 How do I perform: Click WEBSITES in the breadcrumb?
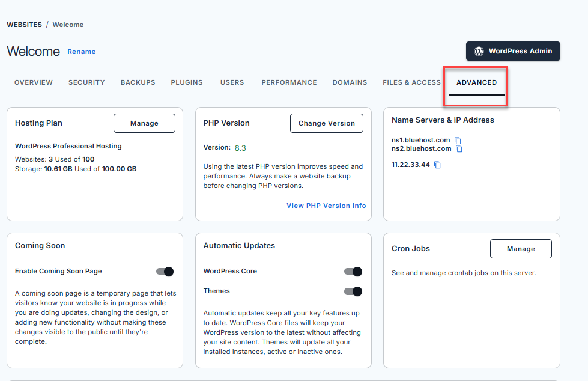[24, 25]
